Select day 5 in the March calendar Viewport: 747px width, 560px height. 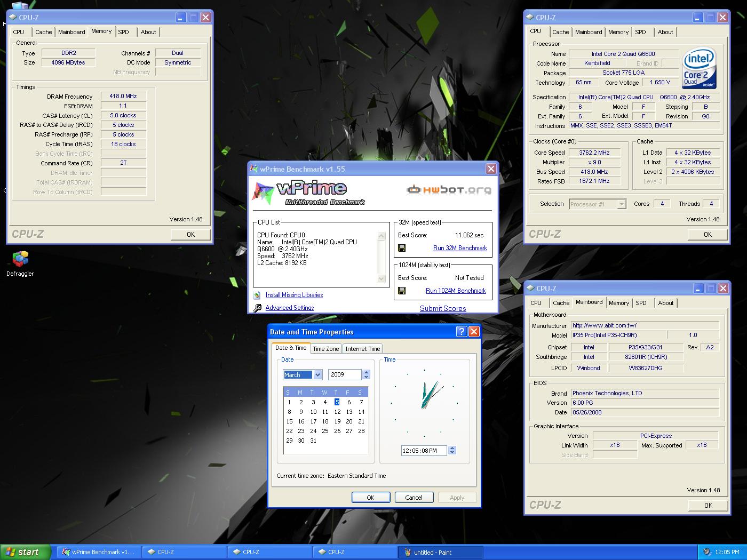click(337, 402)
